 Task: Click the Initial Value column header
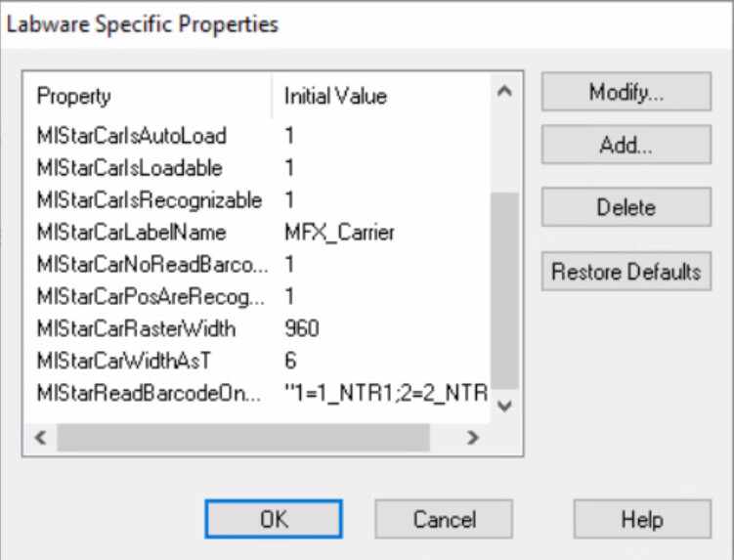[380, 96]
